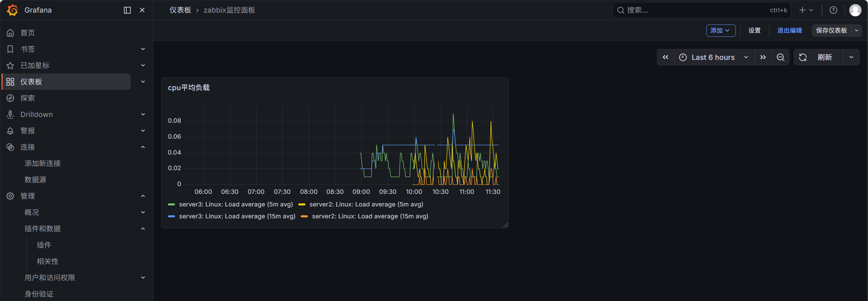Open 身份验证 menu item
Image resolution: width=868 pixels, height=301 pixels.
(39, 294)
